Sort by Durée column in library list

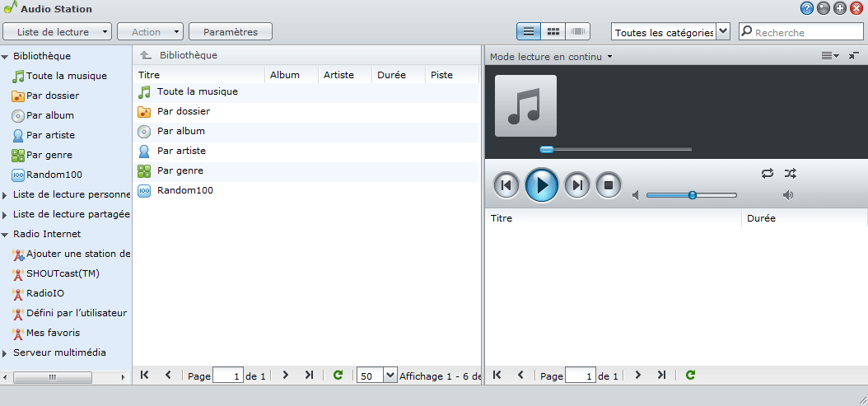[399, 75]
